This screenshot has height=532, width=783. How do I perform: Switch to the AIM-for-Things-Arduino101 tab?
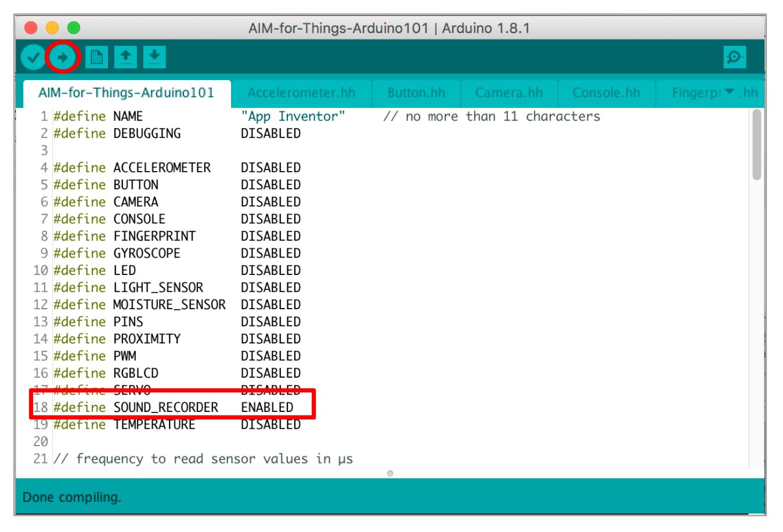point(127,93)
